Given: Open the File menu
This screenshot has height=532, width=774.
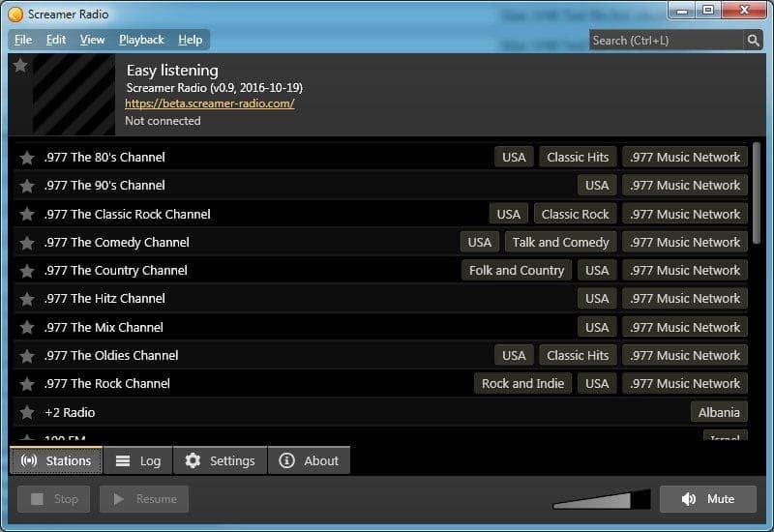Looking at the screenshot, I should [23, 40].
